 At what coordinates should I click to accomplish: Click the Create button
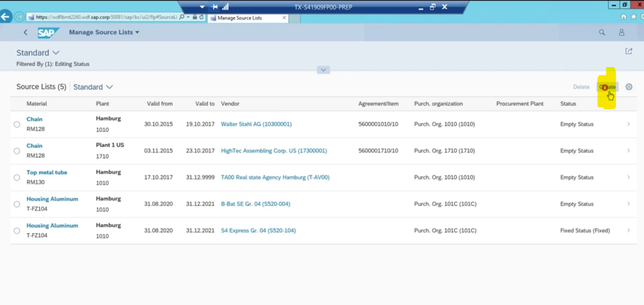pos(607,87)
